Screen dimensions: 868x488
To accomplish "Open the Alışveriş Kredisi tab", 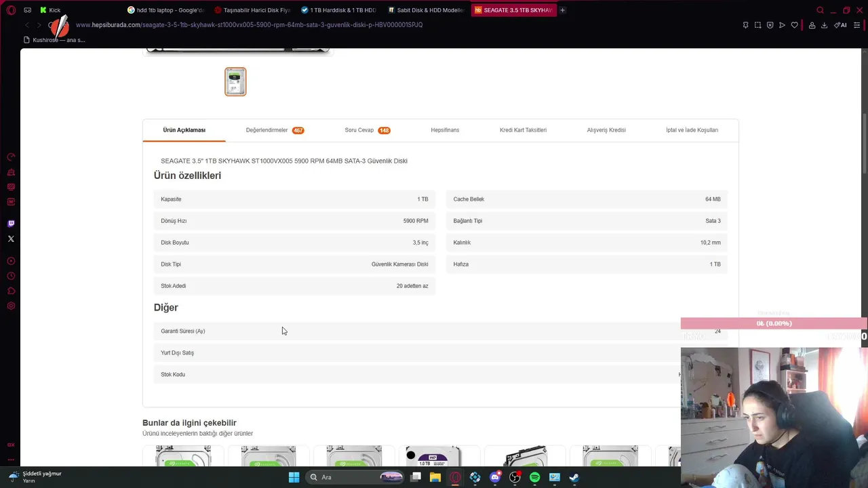I will coord(606,130).
